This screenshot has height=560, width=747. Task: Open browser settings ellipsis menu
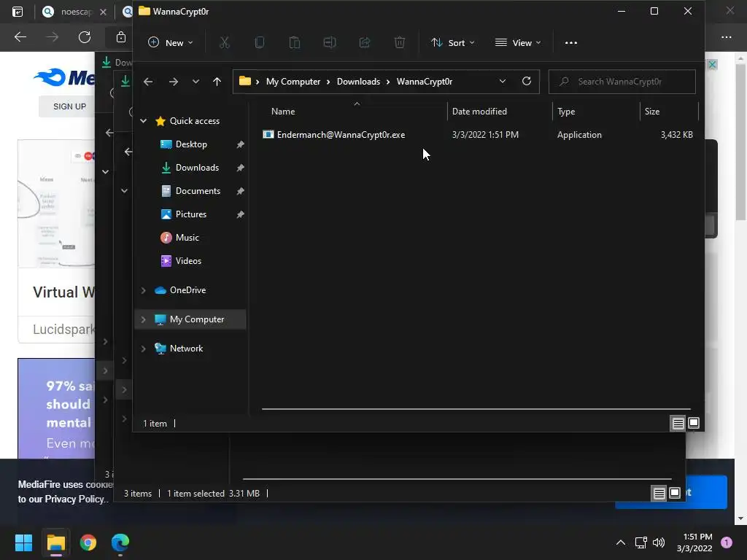tap(726, 37)
